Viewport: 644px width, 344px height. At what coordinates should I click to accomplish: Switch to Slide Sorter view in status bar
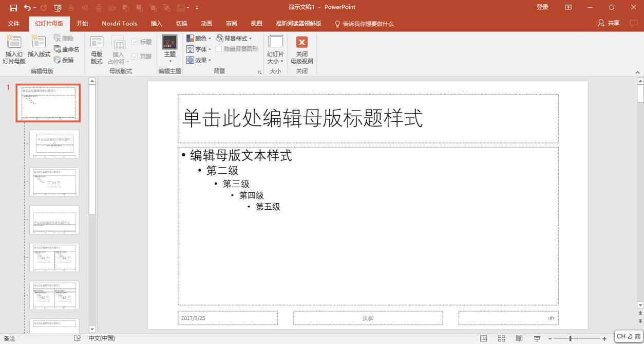click(x=501, y=338)
